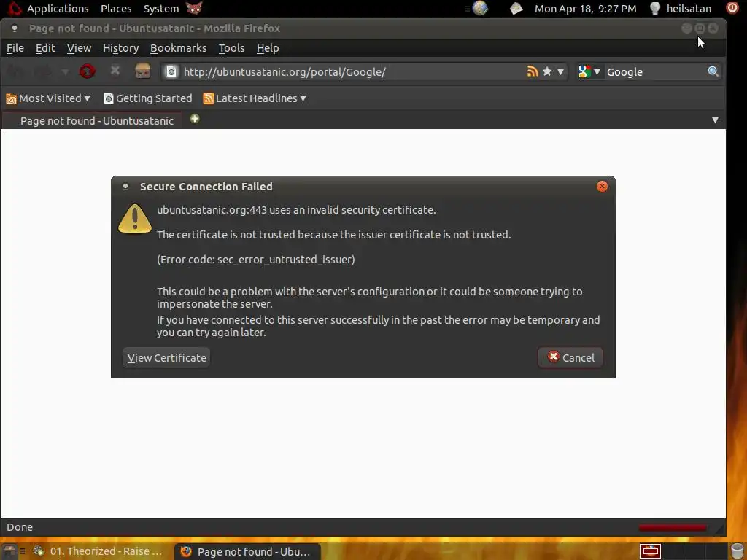
Task: Subscribe via the RSS feed icon in the address bar
Action: (x=532, y=71)
